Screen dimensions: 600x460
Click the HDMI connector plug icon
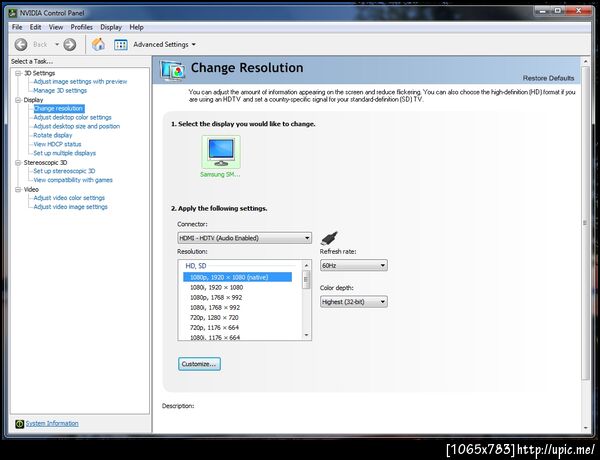point(329,238)
